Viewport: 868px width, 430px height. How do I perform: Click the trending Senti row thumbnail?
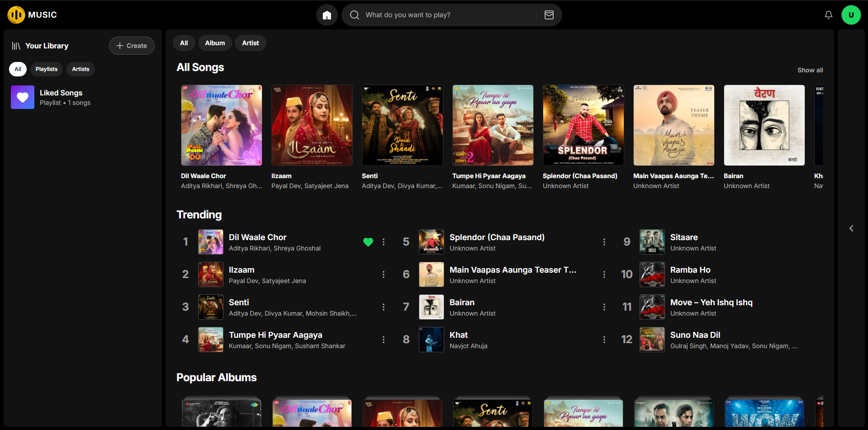211,307
